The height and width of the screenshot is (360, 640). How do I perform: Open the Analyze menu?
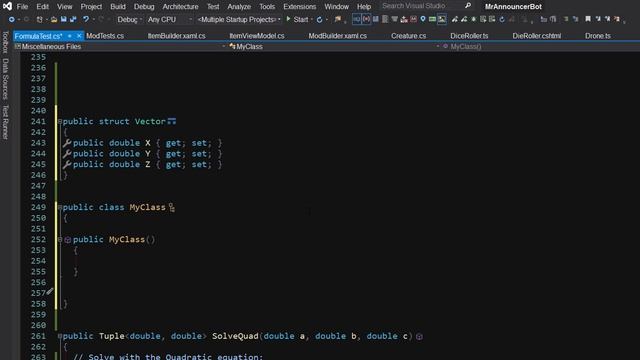tap(239, 7)
